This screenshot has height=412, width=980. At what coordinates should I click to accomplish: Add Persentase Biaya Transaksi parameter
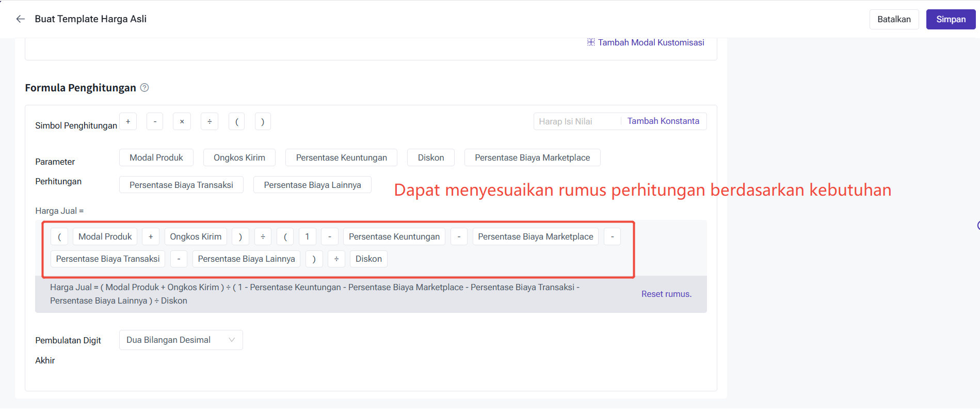181,185
